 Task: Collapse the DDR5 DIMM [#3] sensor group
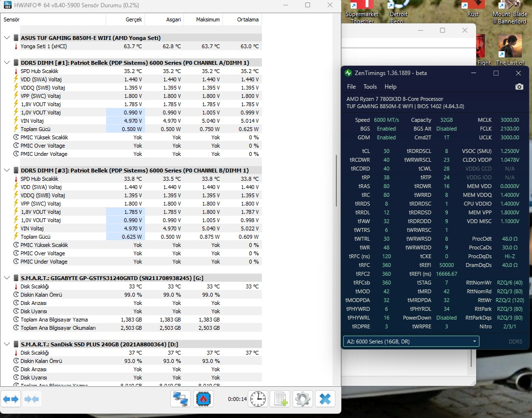tap(7, 170)
